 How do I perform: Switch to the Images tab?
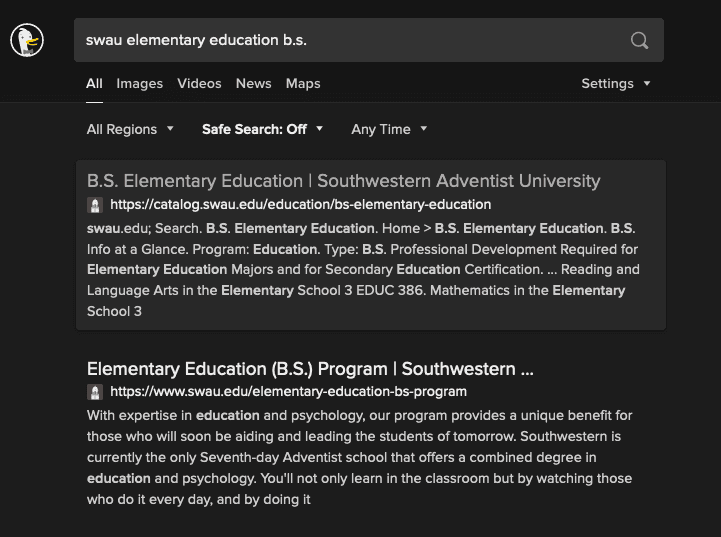click(139, 84)
